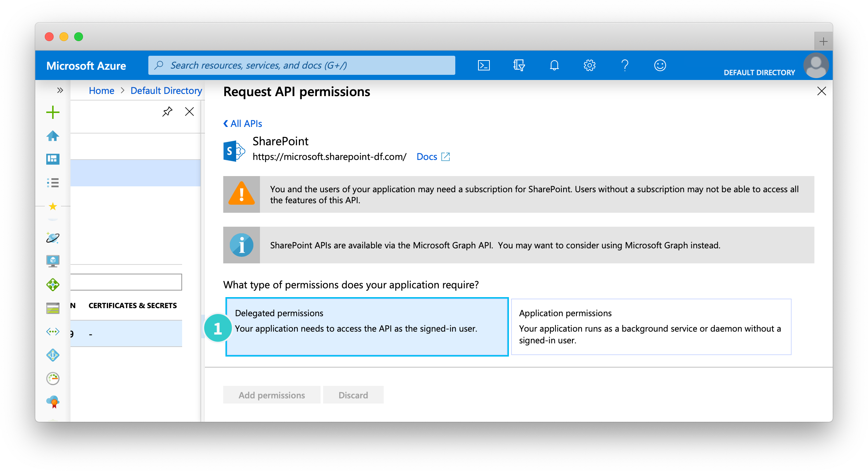The image size is (868, 471).
Task: Select Application permissions option
Action: coord(651,327)
